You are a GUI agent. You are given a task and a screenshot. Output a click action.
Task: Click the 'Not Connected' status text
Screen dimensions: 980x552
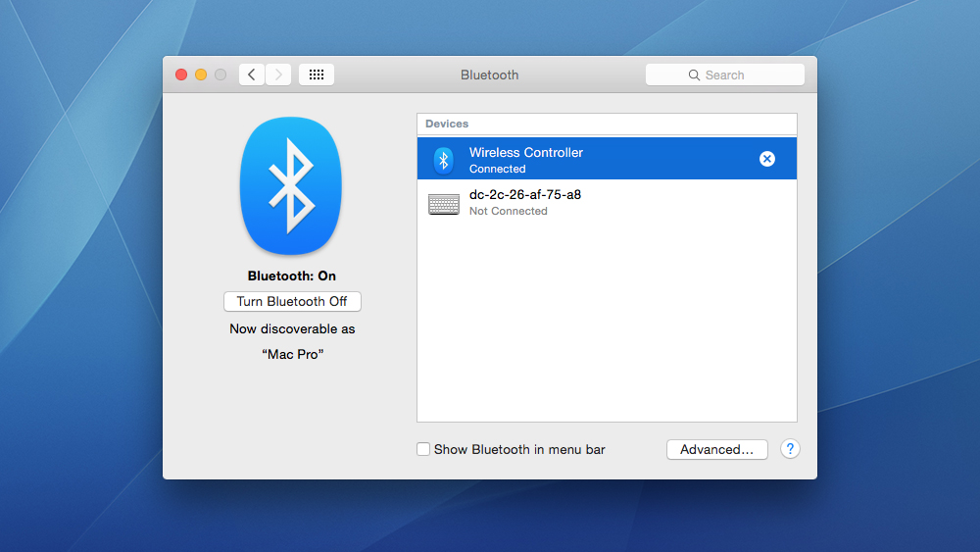pos(508,212)
